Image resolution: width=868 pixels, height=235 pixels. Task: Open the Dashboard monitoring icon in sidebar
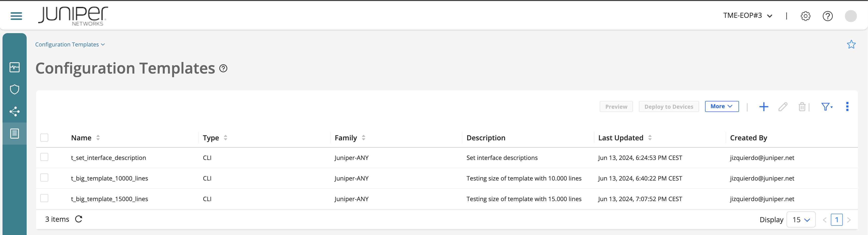15,67
